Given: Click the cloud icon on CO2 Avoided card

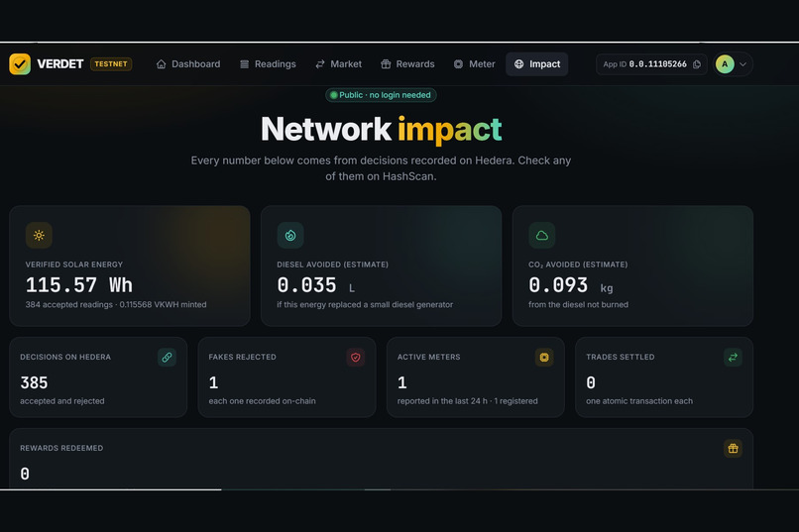Looking at the screenshot, I should (x=542, y=235).
